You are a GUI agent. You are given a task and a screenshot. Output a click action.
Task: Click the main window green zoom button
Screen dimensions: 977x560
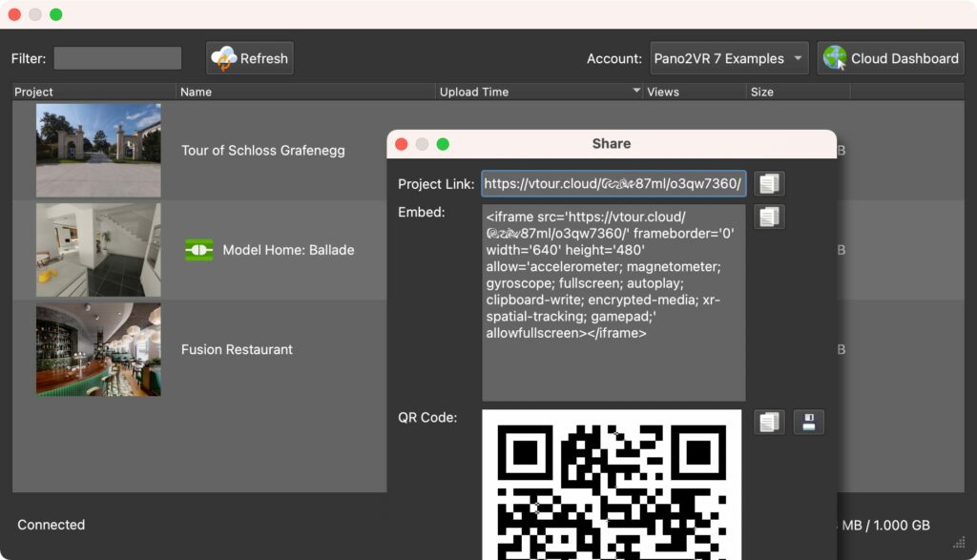(x=56, y=14)
